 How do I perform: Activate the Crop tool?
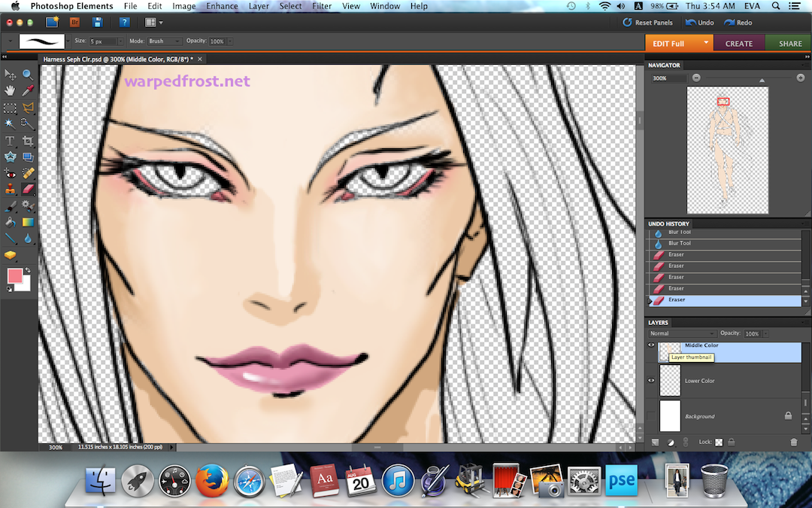pos(29,141)
